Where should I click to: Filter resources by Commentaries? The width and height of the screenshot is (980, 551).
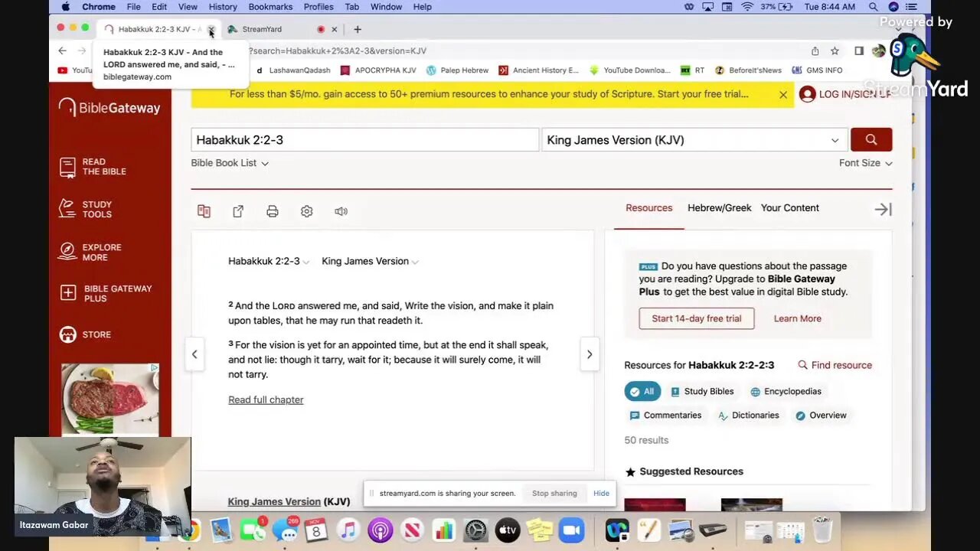[x=665, y=415]
